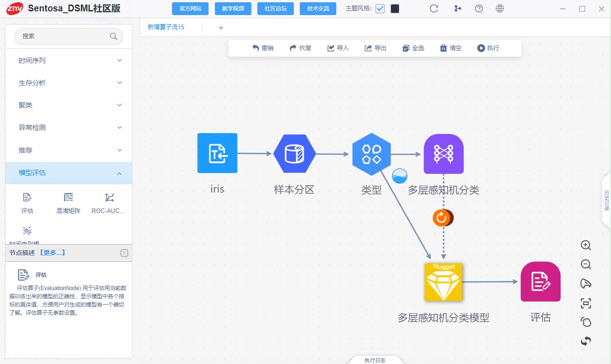Pick the 时间序列模型 evaluation operator icon
Viewport: 611px width, 364px height.
(27, 230)
